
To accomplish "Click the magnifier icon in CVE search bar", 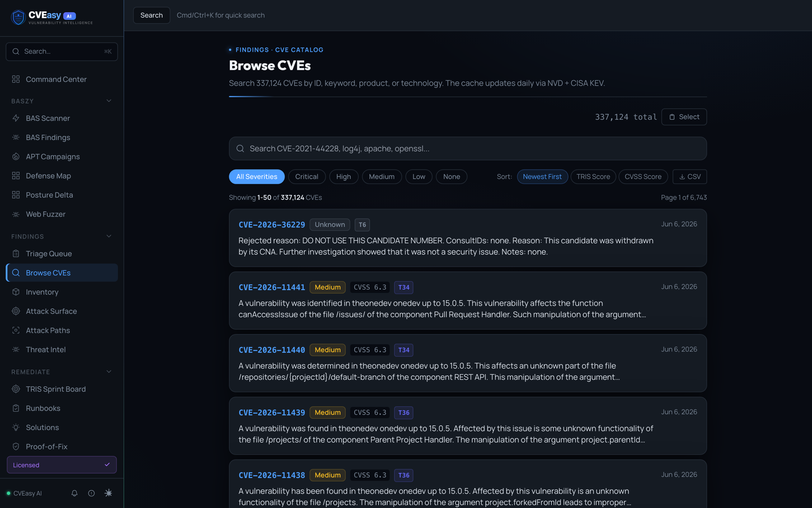I will (x=240, y=149).
